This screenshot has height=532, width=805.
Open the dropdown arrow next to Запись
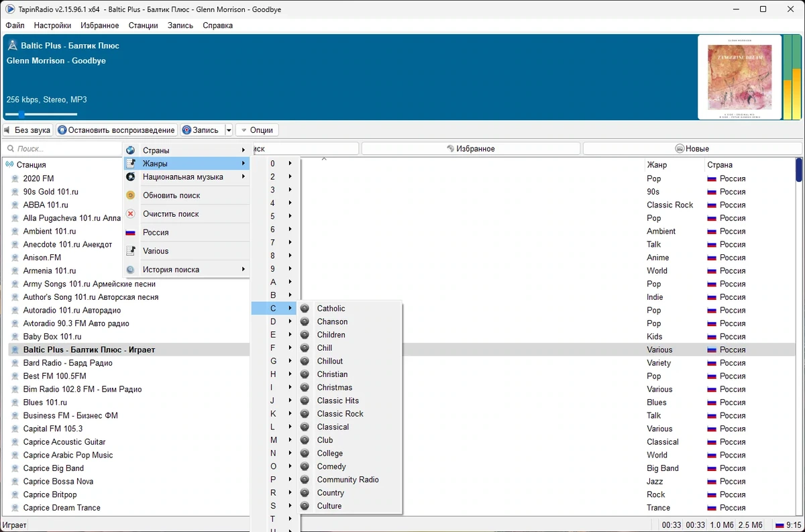point(229,130)
